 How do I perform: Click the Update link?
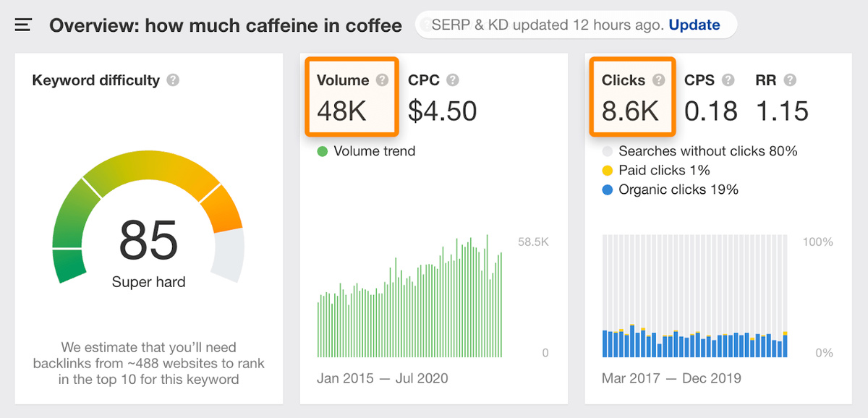point(694,25)
